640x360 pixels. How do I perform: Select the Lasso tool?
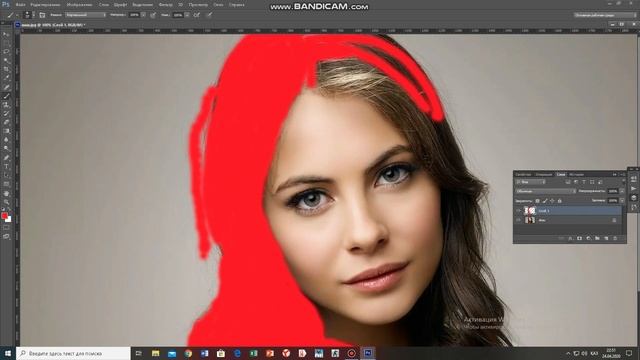[x=6, y=52]
